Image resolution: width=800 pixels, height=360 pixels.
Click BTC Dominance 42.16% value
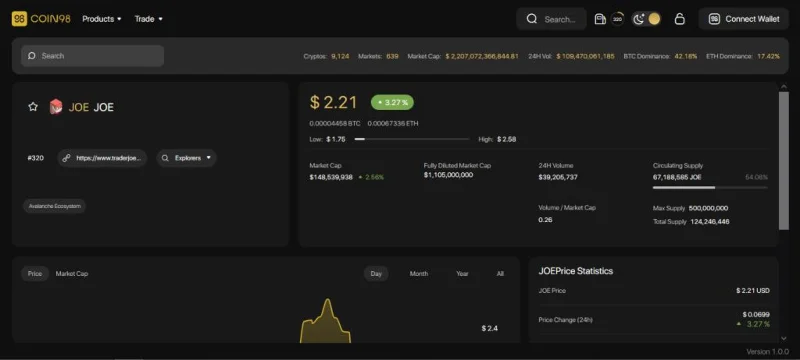[686, 56]
